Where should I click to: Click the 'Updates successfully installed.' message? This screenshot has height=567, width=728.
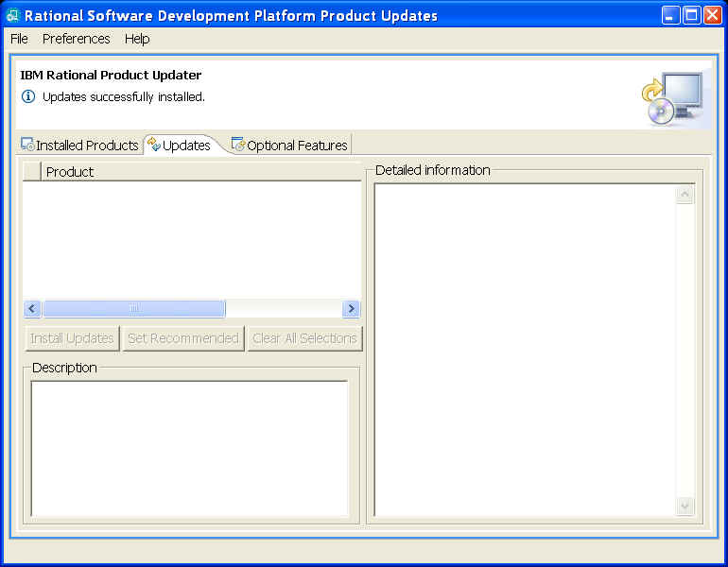pyautogui.click(x=124, y=97)
